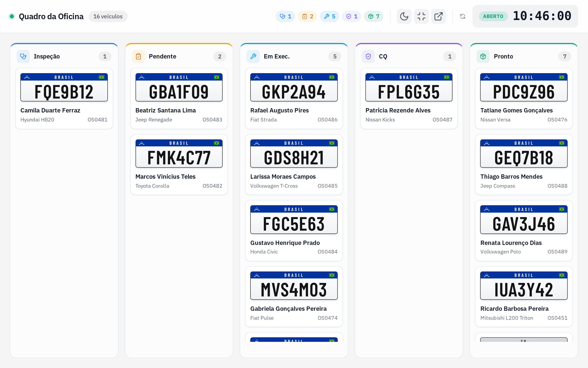Click the Em Exec. column count badge 5
The width and height of the screenshot is (588, 368).
(335, 56)
